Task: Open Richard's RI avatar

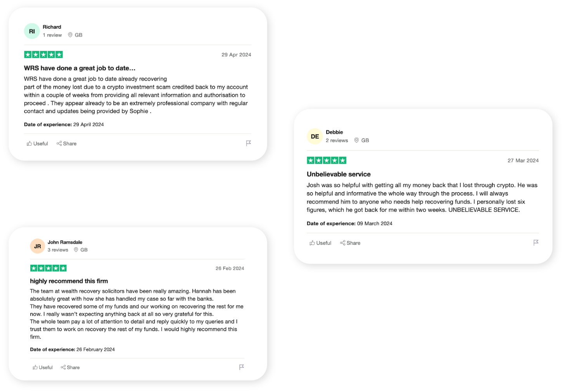Action: pyautogui.click(x=32, y=31)
